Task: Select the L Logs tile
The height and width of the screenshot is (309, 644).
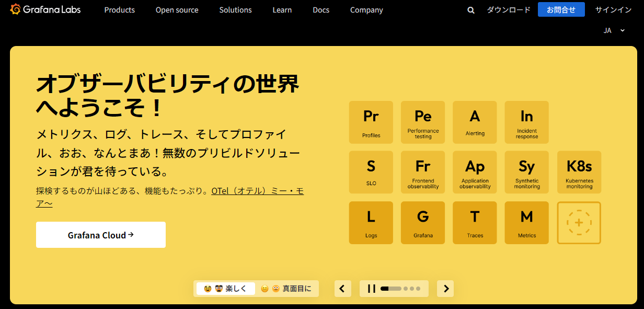Action: 371,223
